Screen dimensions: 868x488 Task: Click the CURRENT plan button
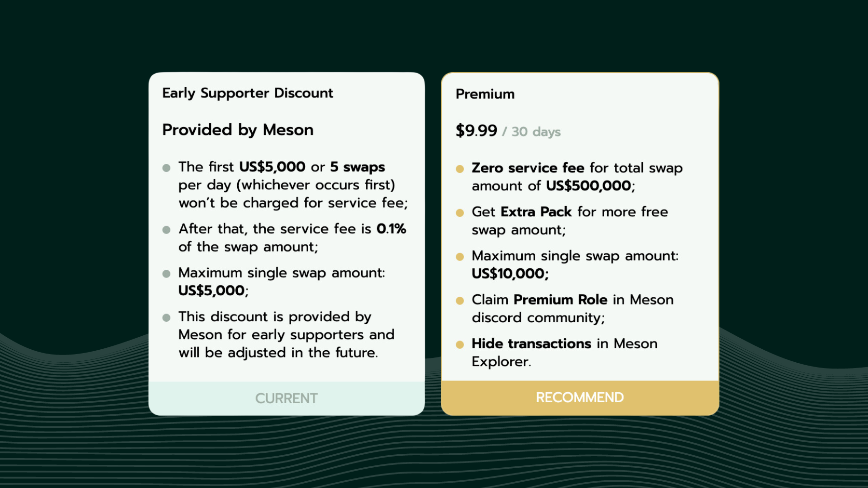click(286, 398)
